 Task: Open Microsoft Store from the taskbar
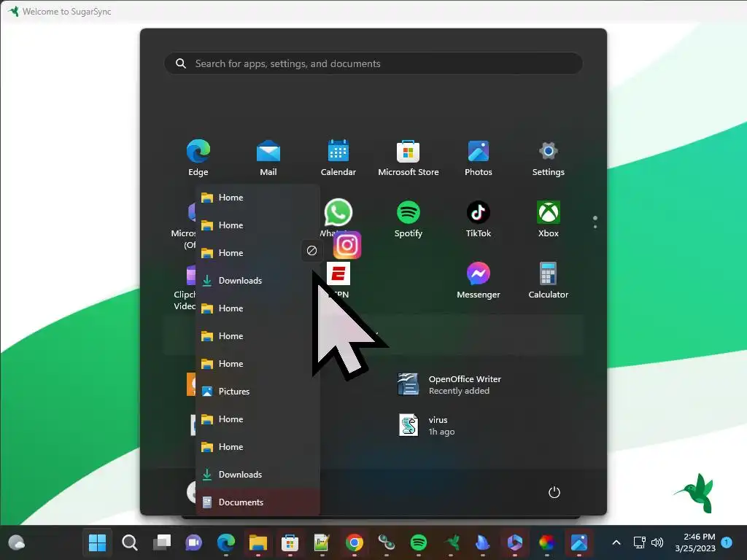tap(290, 542)
